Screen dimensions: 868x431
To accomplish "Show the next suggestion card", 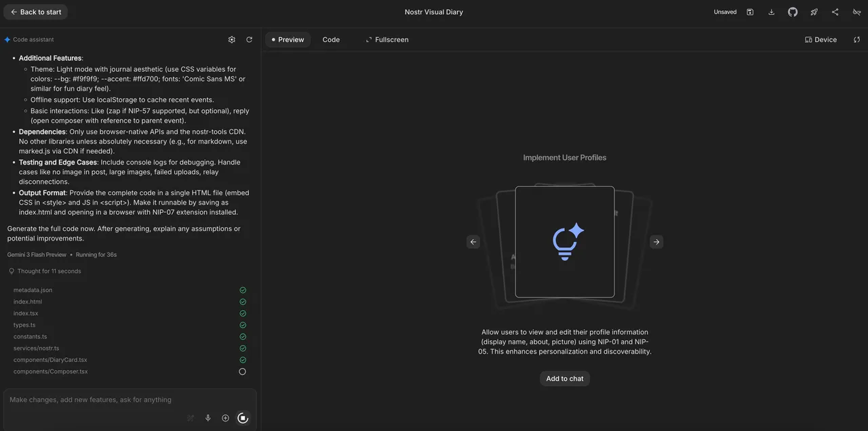I will coord(656,242).
